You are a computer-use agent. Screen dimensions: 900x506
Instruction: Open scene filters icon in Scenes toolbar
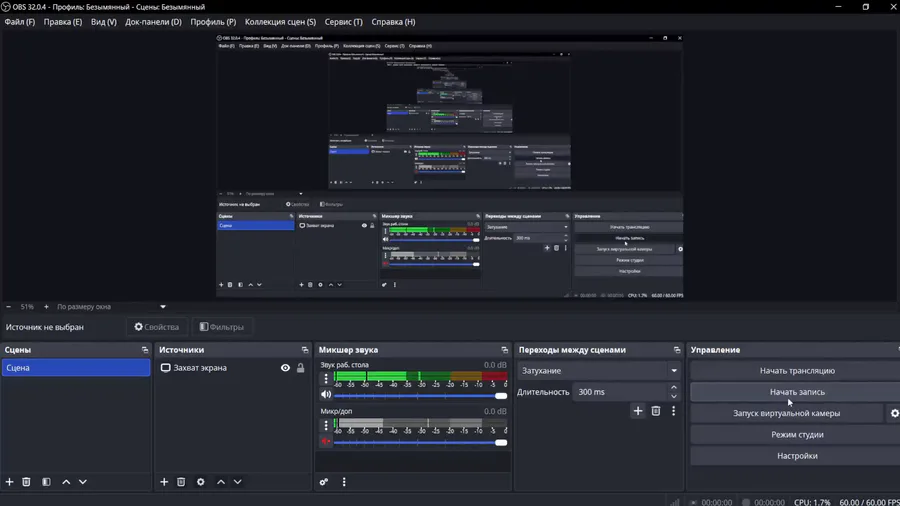pyautogui.click(x=46, y=482)
